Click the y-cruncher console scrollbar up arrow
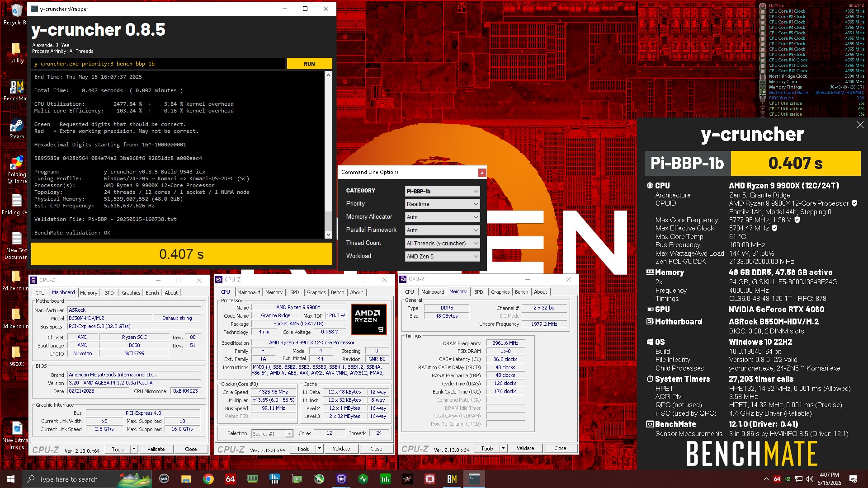Image resolution: width=868 pixels, height=488 pixels. [x=328, y=75]
